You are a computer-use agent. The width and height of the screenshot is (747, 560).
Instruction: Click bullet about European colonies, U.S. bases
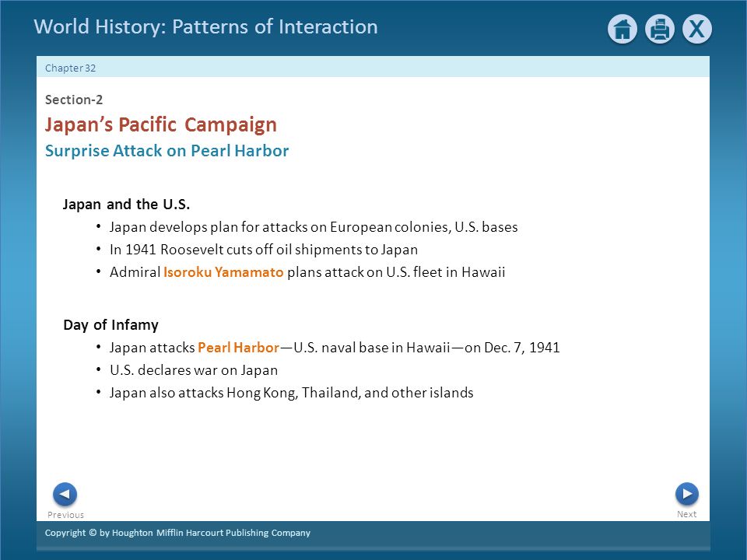314,226
